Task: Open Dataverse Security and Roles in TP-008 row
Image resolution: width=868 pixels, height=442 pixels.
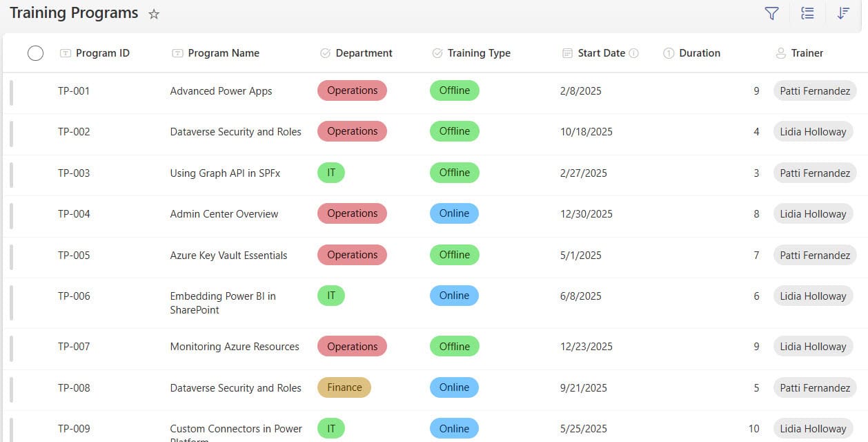Action: click(x=235, y=388)
